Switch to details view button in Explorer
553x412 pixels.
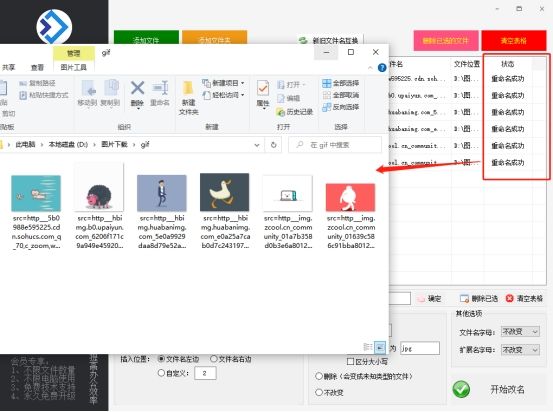(367, 347)
